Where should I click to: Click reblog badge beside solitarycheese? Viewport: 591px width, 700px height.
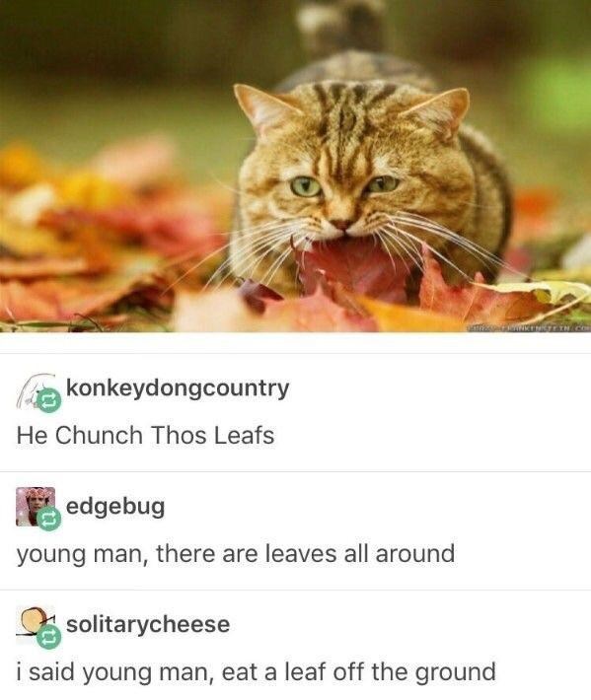tap(48, 637)
